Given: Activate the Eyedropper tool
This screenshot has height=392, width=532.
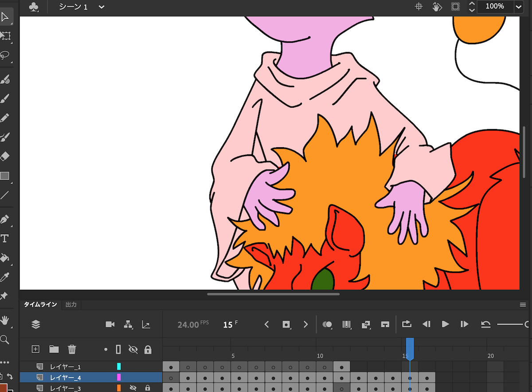Looking at the screenshot, I should pos(5,277).
